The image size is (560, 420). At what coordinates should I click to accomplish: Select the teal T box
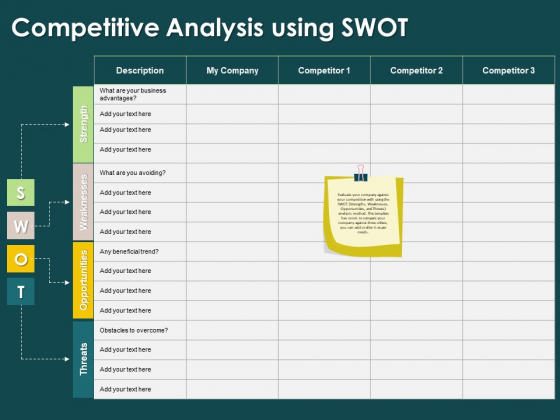[x=21, y=291]
